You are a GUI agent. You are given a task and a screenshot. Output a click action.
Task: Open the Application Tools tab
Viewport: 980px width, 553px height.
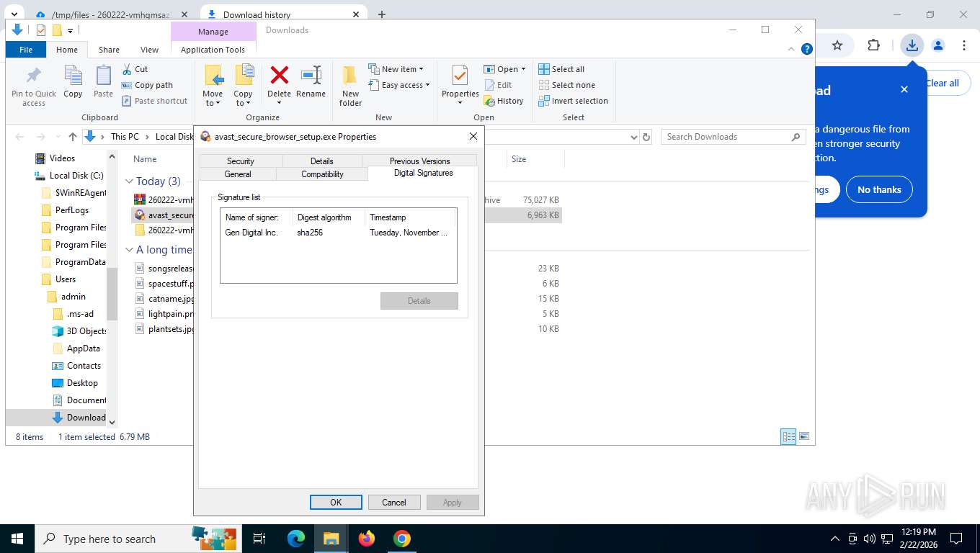point(213,50)
